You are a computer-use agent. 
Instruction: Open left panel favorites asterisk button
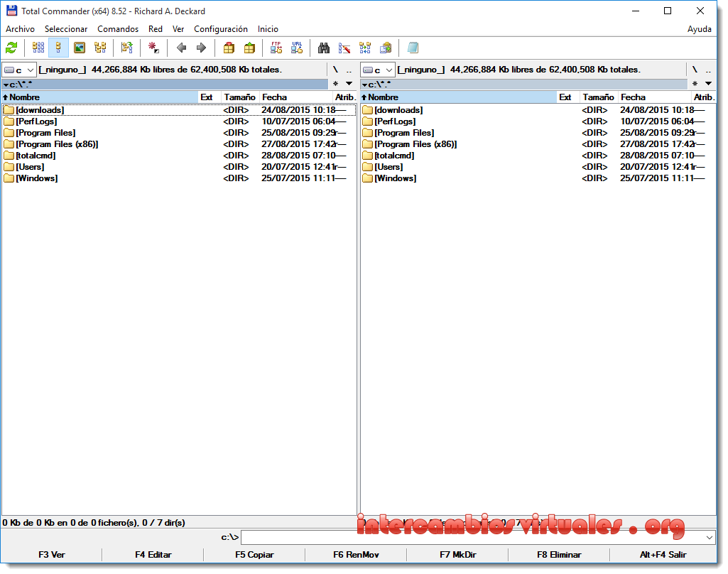(335, 84)
